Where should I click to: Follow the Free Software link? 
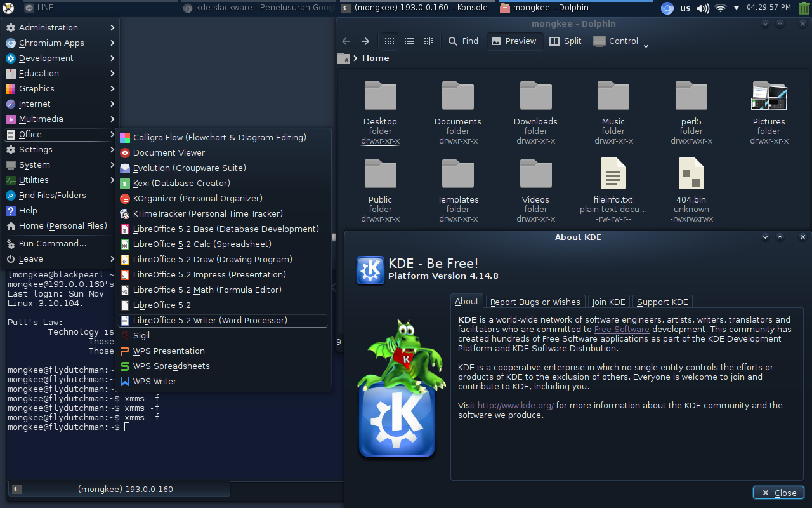[x=622, y=330]
